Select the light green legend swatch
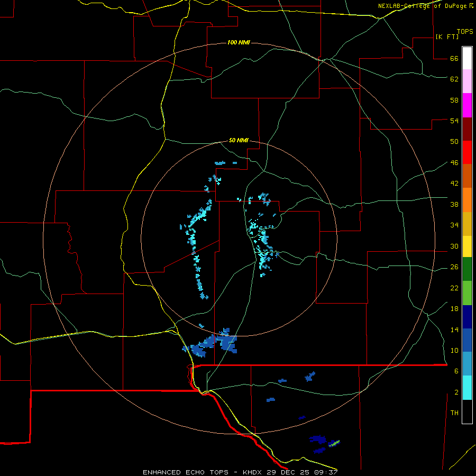This screenshot has width=476, height=476. click(467, 293)
